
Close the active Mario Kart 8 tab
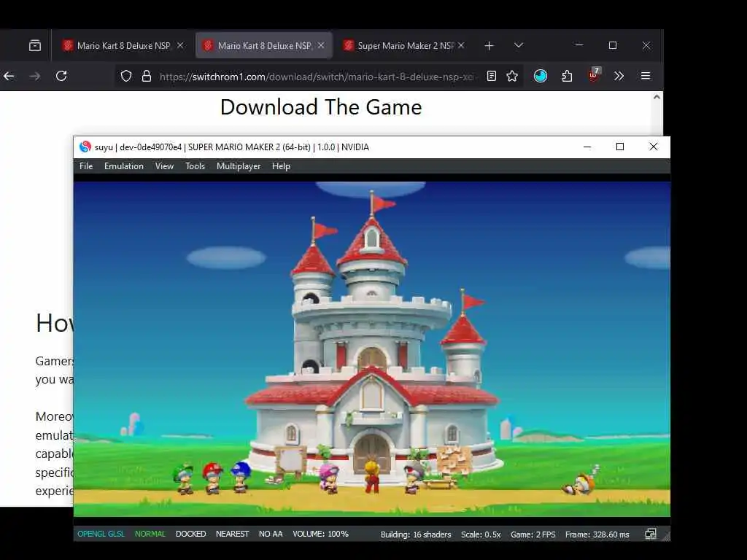point(321,45)
